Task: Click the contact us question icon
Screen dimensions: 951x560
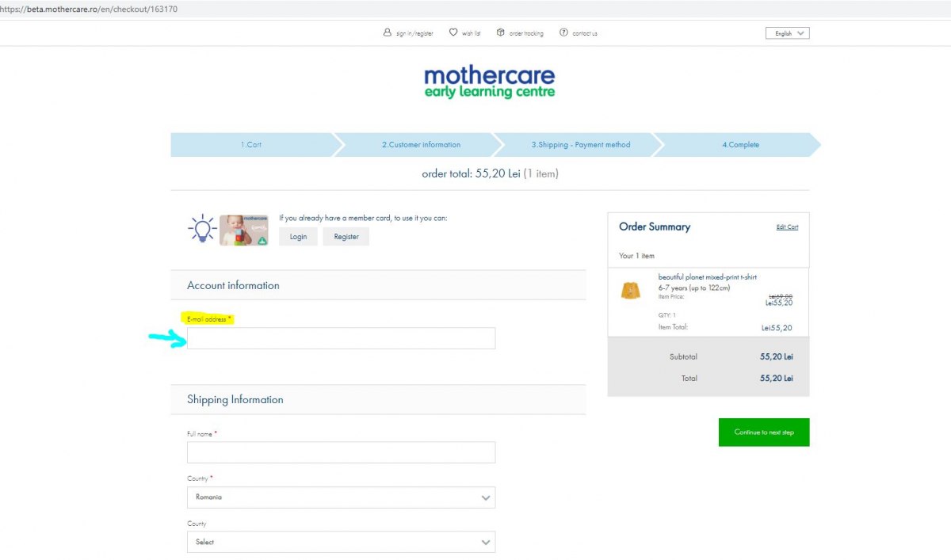Action: pos(563,33)
